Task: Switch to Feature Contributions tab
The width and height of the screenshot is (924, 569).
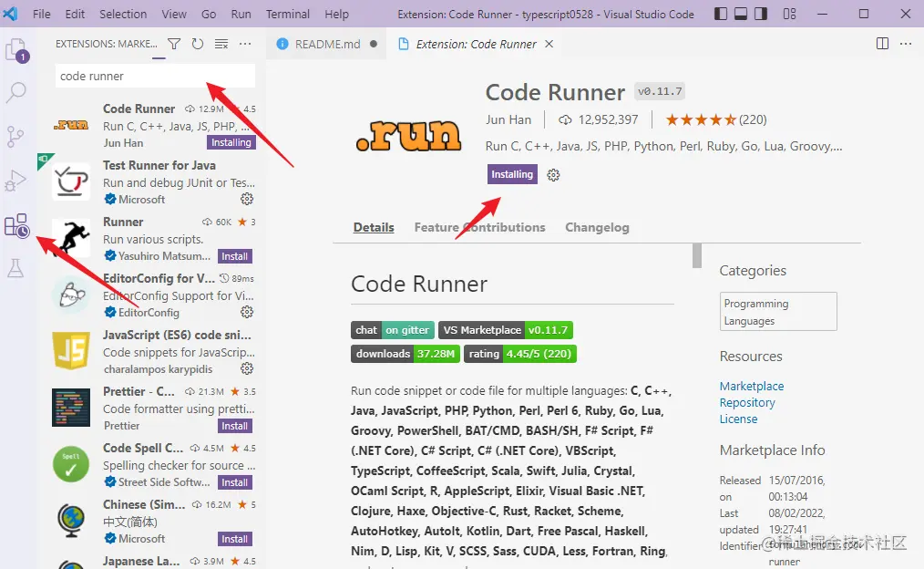Action: point(479,228)
